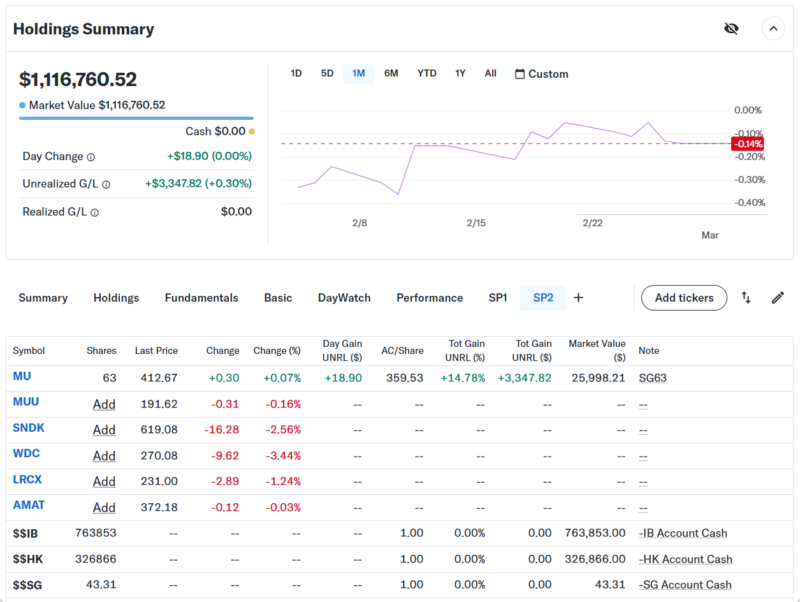Switch to the Fundamentals tab
This screenshot has height=602, width=800.
click(201, 298)
